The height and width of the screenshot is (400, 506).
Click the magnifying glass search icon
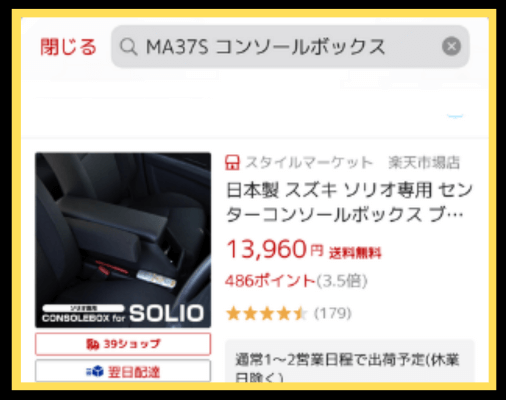[128, 47]
